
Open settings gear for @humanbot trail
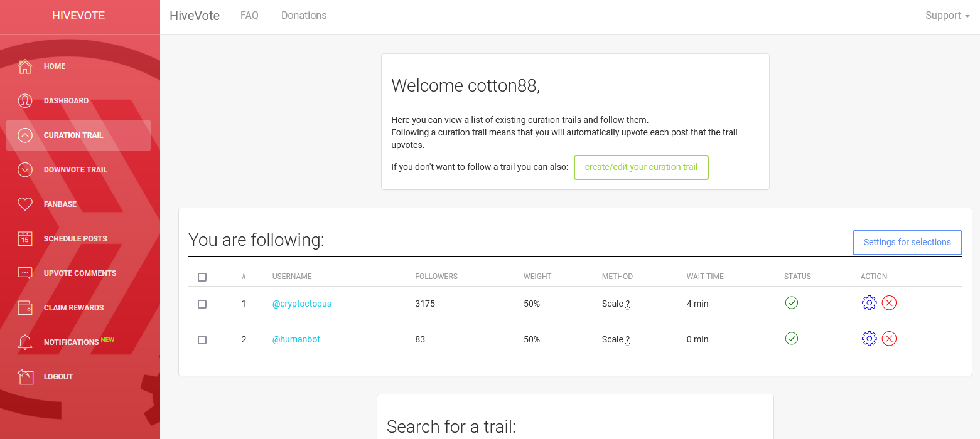pyautogui.click(x=869, y=339)
